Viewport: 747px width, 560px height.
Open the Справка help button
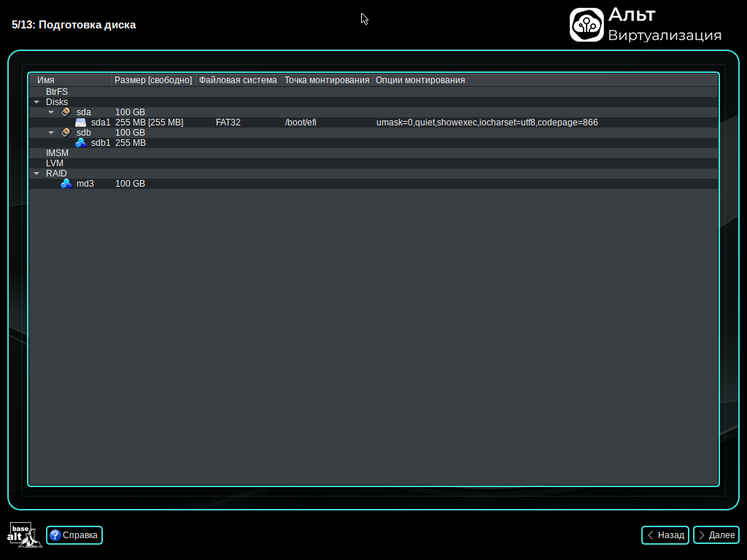[74, 535]
